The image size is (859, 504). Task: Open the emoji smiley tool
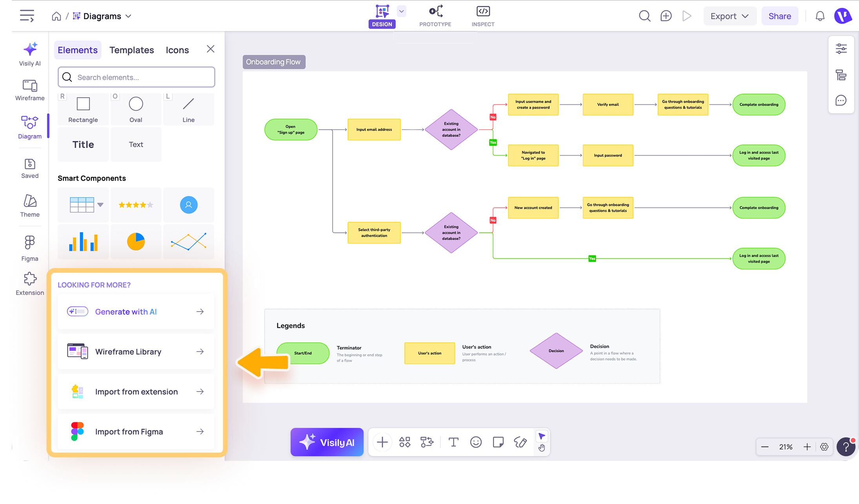pyautogui.click(x=476, y=442)
